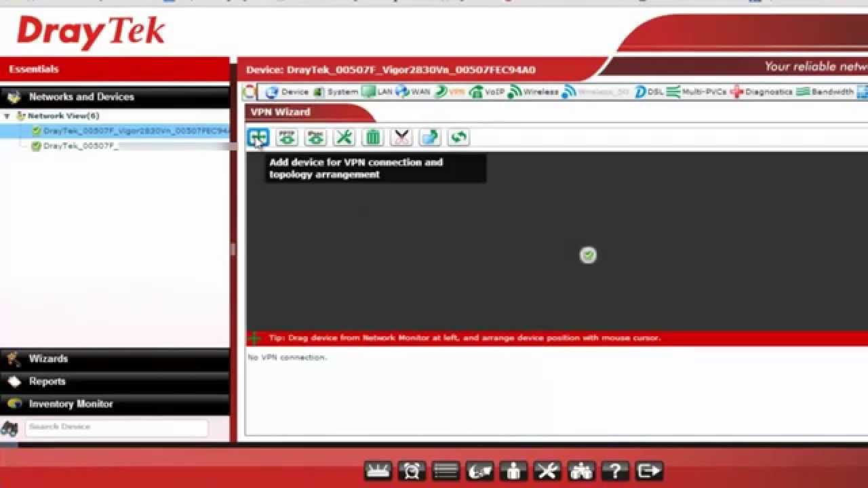Select the second DrayTek_00507F device in tree
The width and height of the screenshot is (868, 488).
tap(75, 146)
